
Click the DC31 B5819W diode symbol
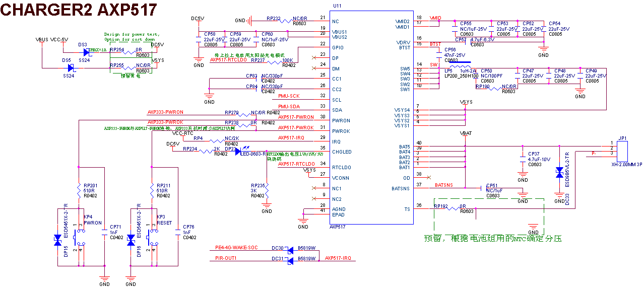pyautogui.click(x=290, y=260)
